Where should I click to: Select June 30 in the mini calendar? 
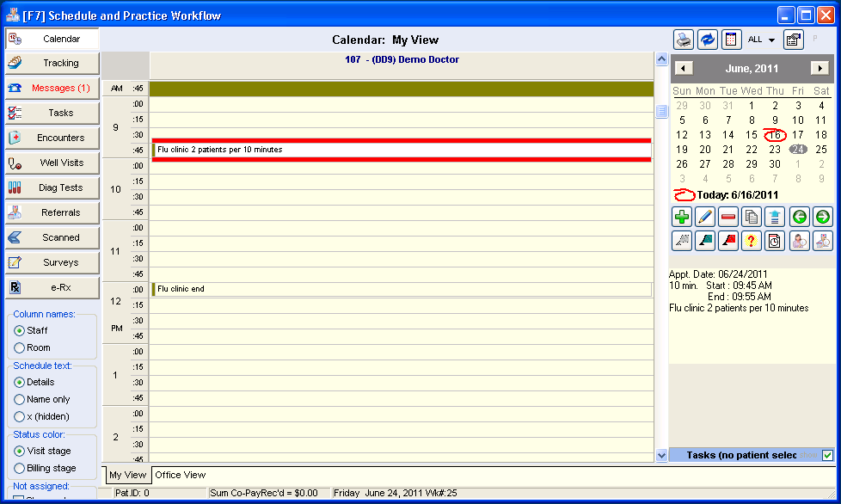(775, 164)
